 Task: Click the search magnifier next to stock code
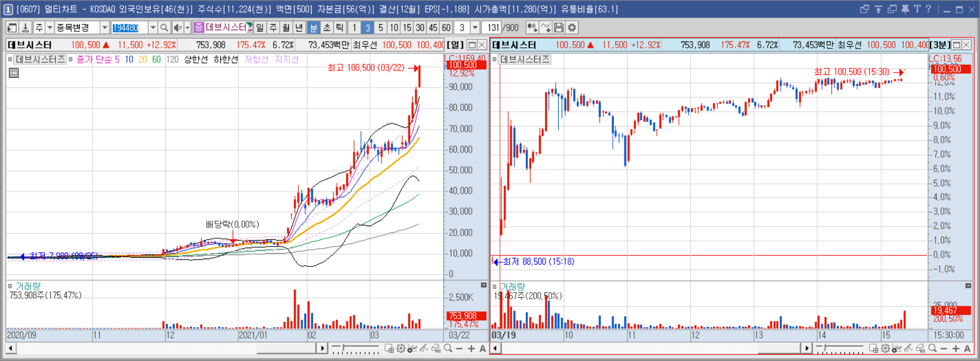click(164, 28)
